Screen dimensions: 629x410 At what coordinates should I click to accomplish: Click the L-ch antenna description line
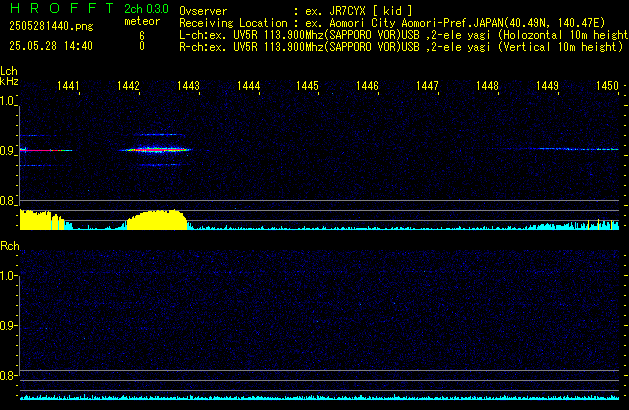[x=404, y=35]
